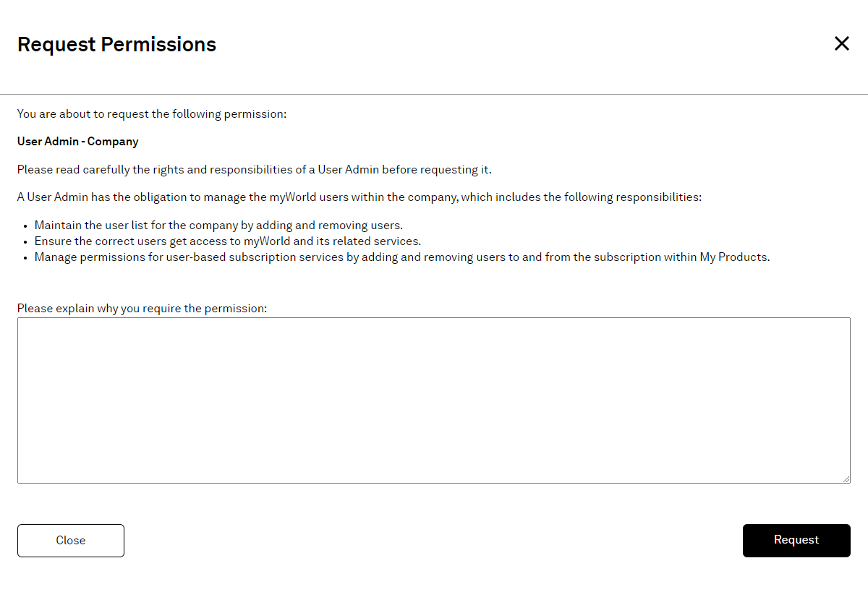Viewport: 868px width, 592px height.
Task: Click the bold User Admin - Company heading
Action: pos(78,142)
